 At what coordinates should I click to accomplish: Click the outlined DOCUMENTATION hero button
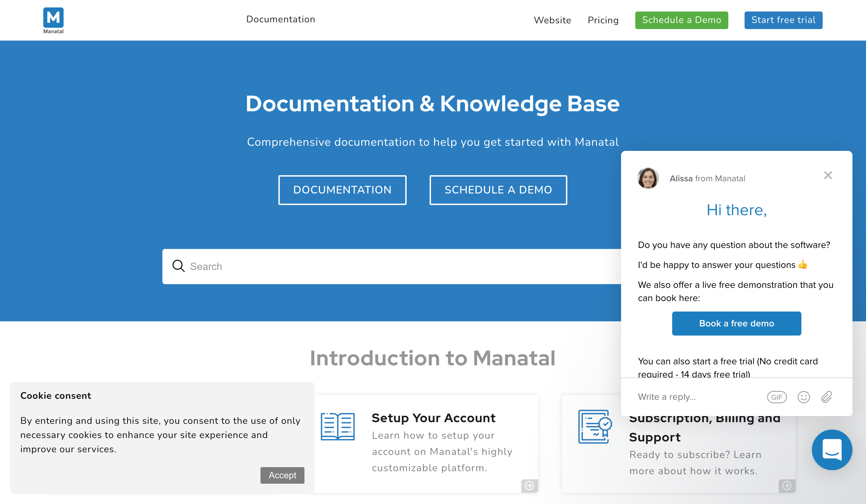coord(342,190)
